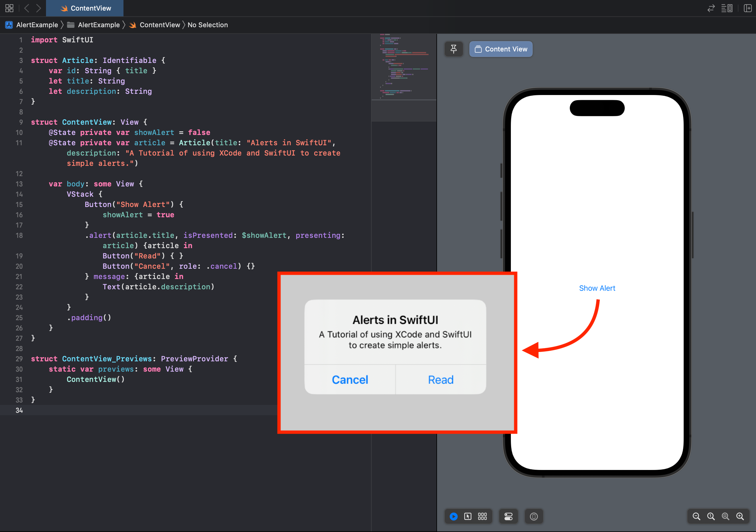The image size is (756, 532).
Task: Go back in editor history
Action: point(27,8)
